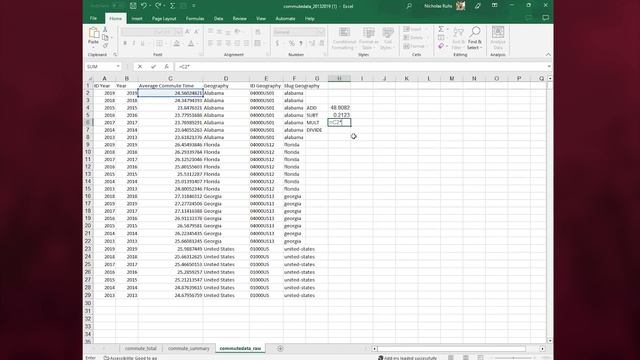This screenshot has height=360, width=640.
Task: Toggle the AutoSave switch
Action: (118, 6)
